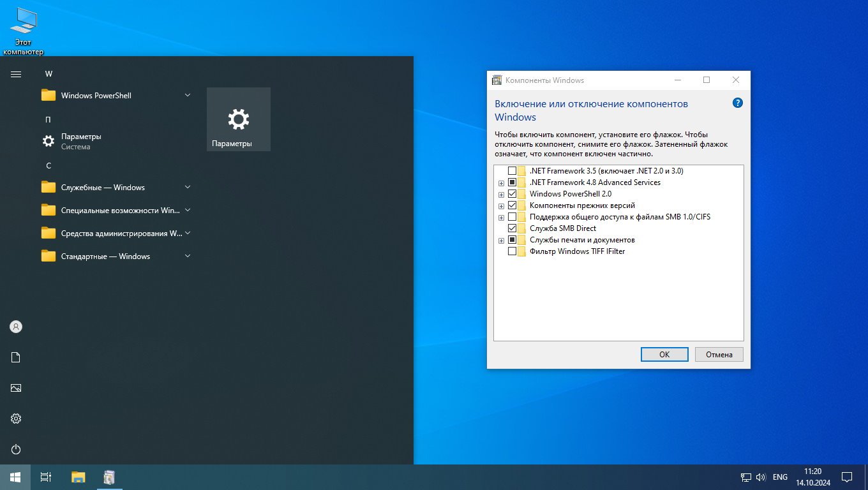Open Pictures icon in Start sidebar
868x490 pixels.
[x=16, y=388]
